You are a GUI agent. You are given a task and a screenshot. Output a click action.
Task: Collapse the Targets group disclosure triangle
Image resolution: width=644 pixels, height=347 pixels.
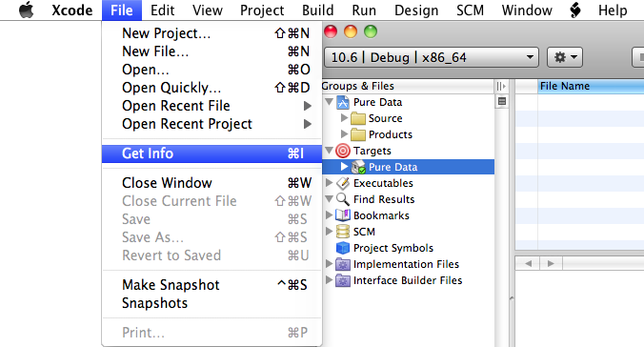[x=329, y=151]
